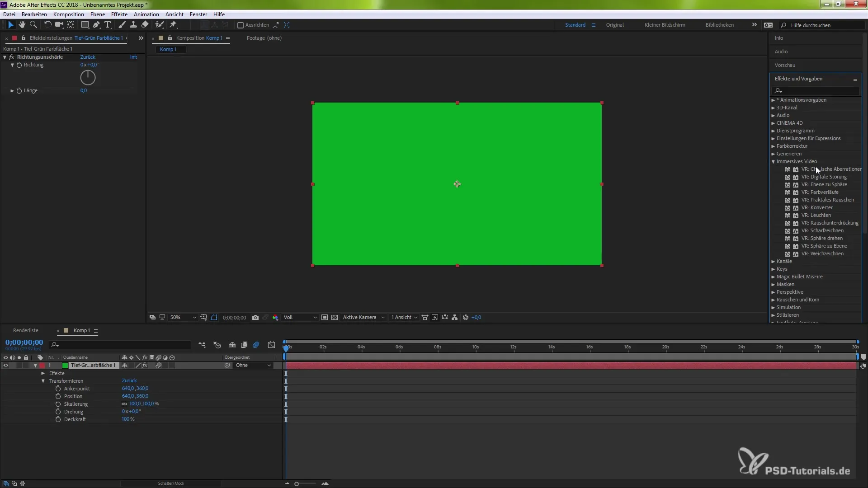Reset exposure in the viewer

click(466, 318)
